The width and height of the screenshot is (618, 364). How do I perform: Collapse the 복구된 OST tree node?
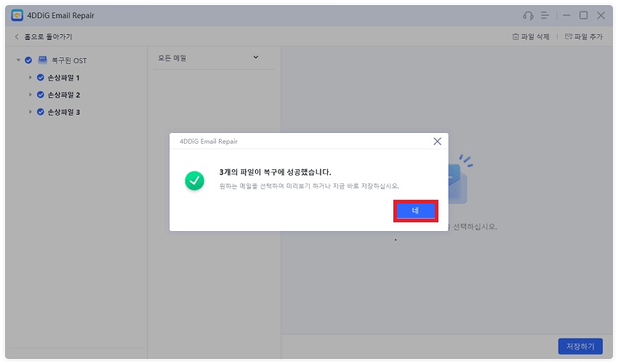point(18,60)
